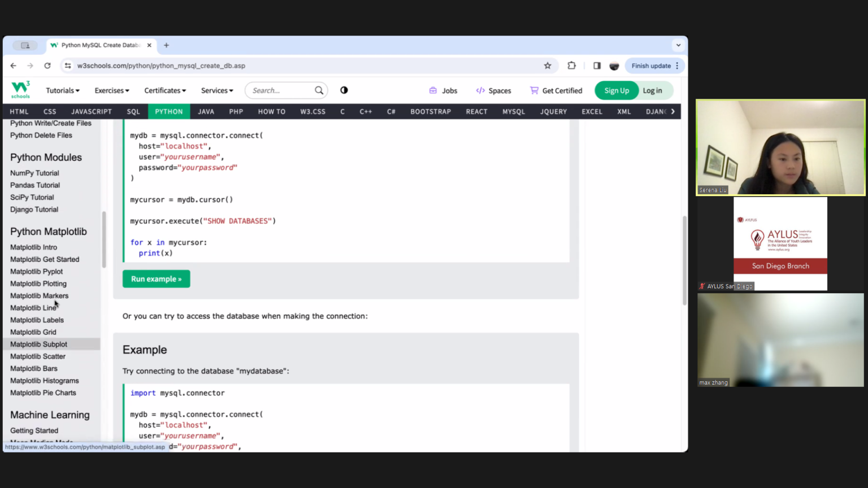The width and height of the screenshot is (868, 488).
Task: Go back with browser back arrow
Action: tap(14, 66)
